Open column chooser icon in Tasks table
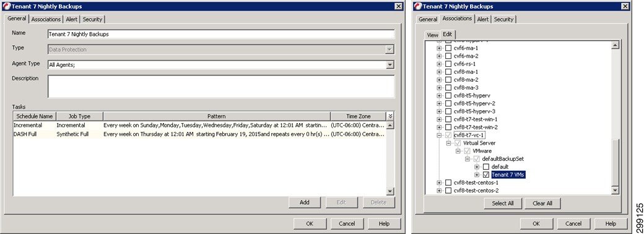Screen dimensions: 644x234 [390, 116]
